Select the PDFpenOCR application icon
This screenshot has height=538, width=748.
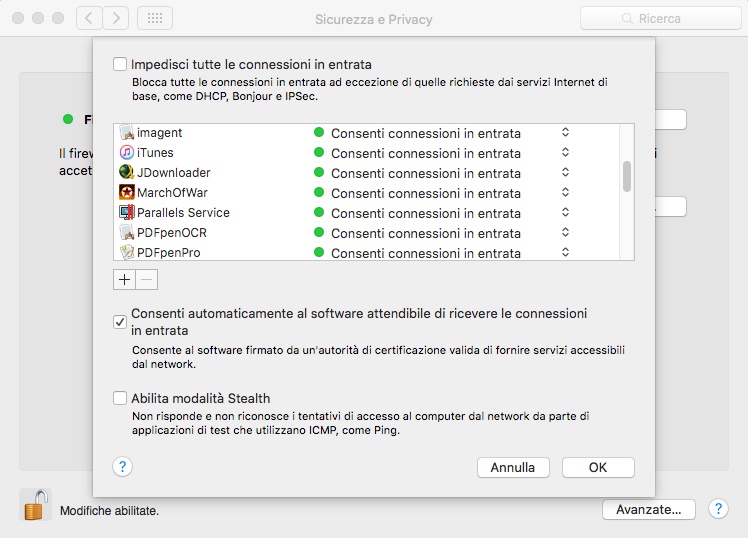pos(126,232)
